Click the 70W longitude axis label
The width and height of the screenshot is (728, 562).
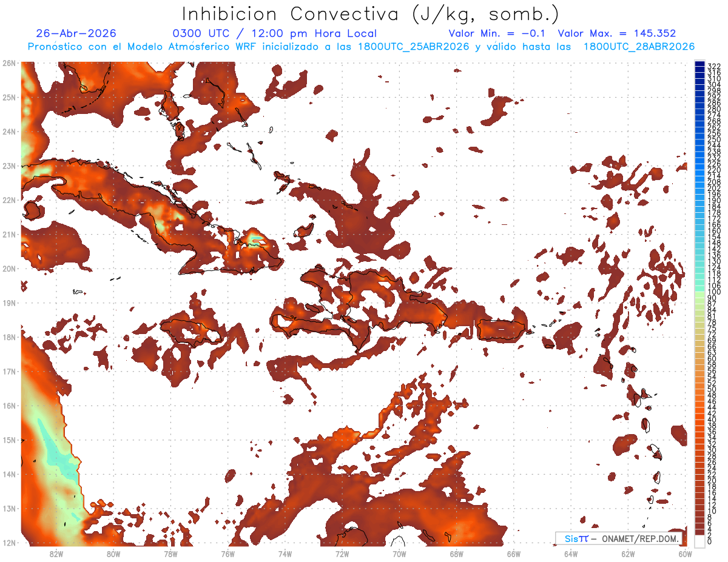tap(399, 554)
